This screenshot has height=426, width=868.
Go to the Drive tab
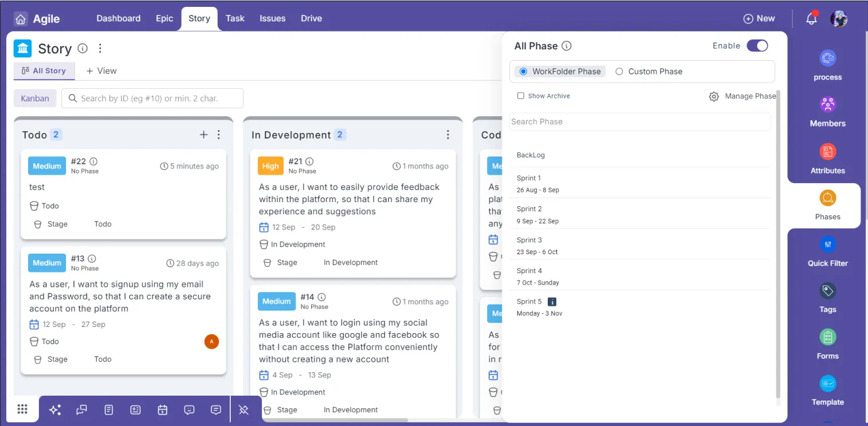(311, 18)
